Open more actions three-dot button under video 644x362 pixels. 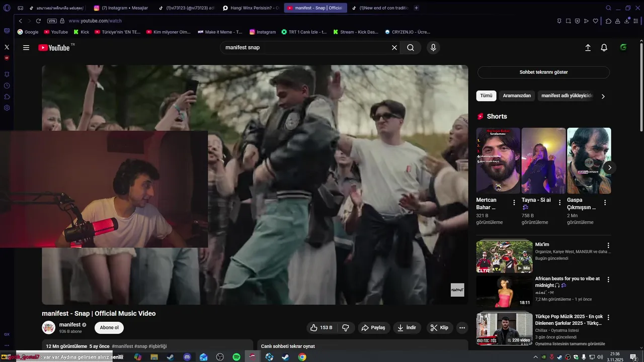click(462, 328)
